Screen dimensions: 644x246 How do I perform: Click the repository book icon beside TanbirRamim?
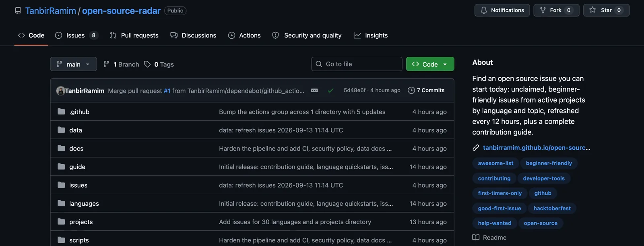pyautogui.click(x=18, y=10)
